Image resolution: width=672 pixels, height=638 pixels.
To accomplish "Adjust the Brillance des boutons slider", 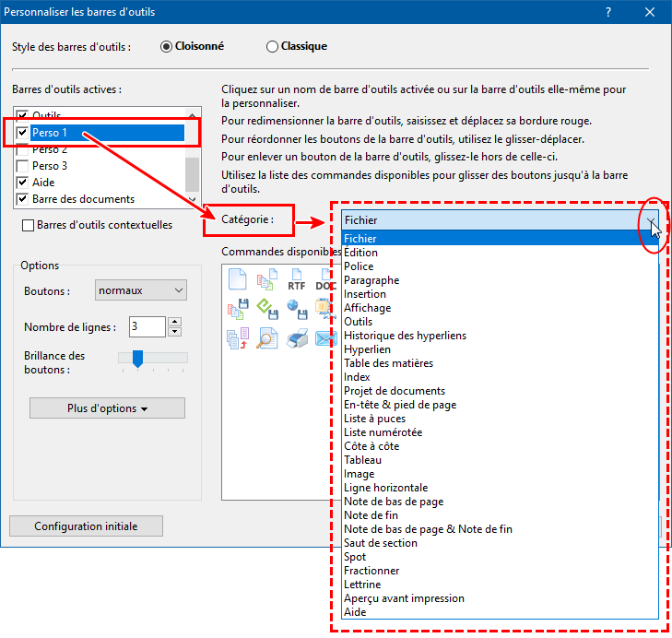I will click(138, 359).
